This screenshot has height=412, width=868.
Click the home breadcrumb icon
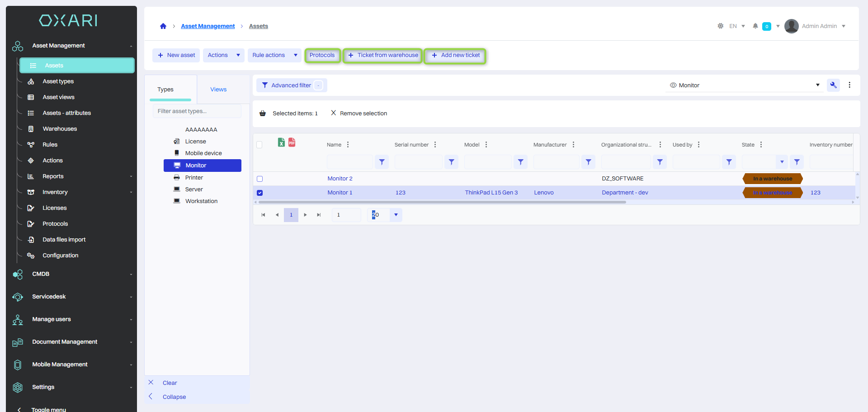click(x=163, y=26)
